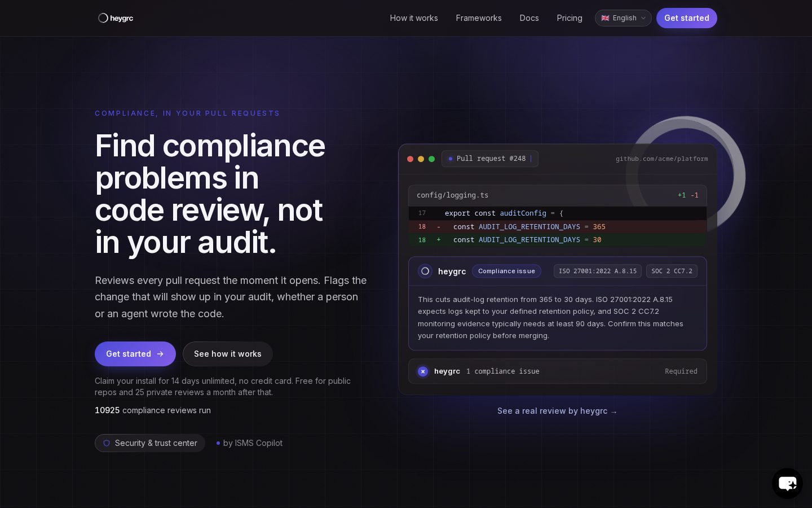812x508 pixels.
Task: Go to the Frameworks page
Action: 479,18
